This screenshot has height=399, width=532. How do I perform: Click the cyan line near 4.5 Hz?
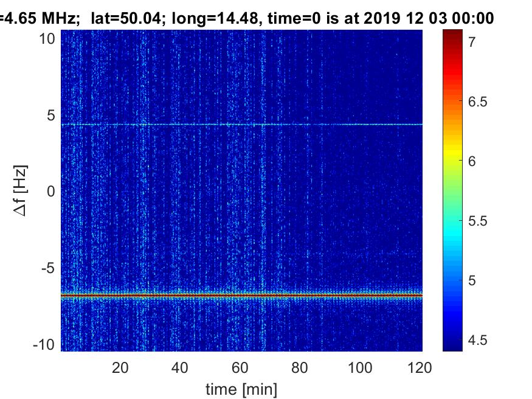[x=241, y=125]
